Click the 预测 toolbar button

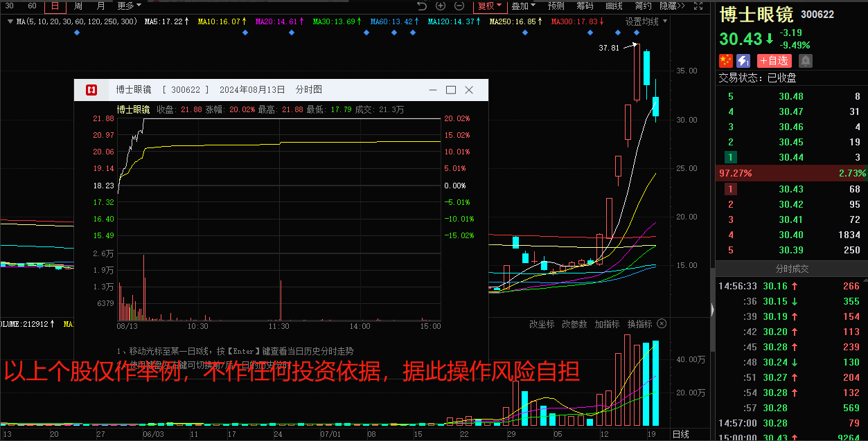(x=556, y=6)
